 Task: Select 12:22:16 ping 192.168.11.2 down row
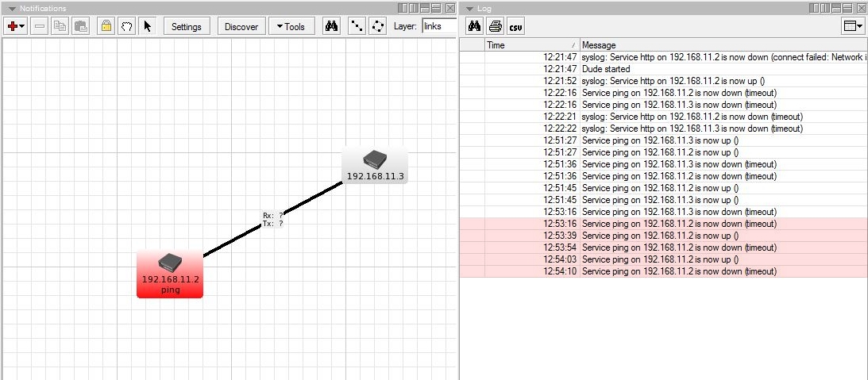pyautogui.click(x=664, y=93)
